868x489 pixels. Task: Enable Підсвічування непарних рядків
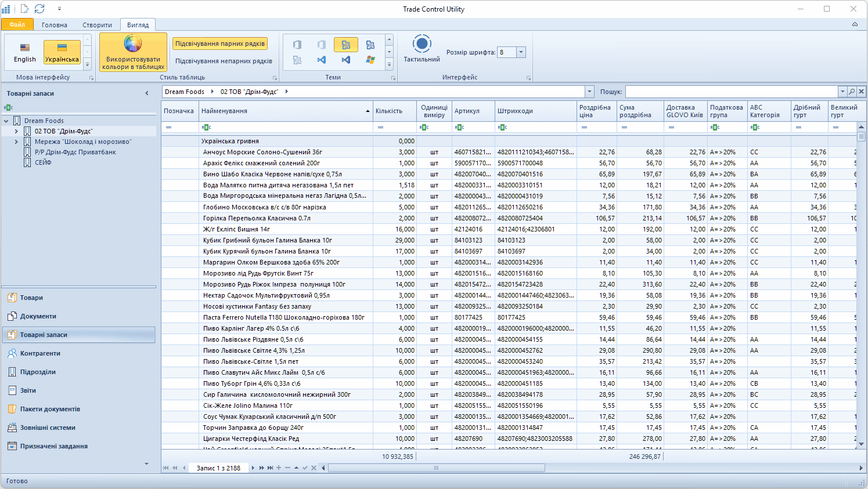pos(224,61)
